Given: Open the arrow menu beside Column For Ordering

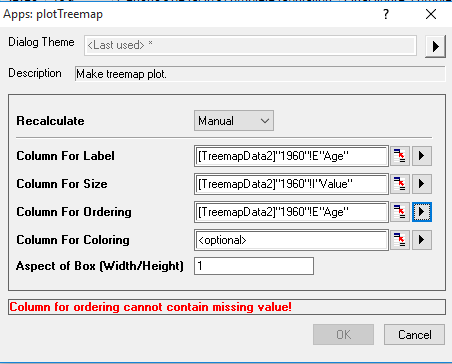Looking at the screenshot, I should [422, 212].
